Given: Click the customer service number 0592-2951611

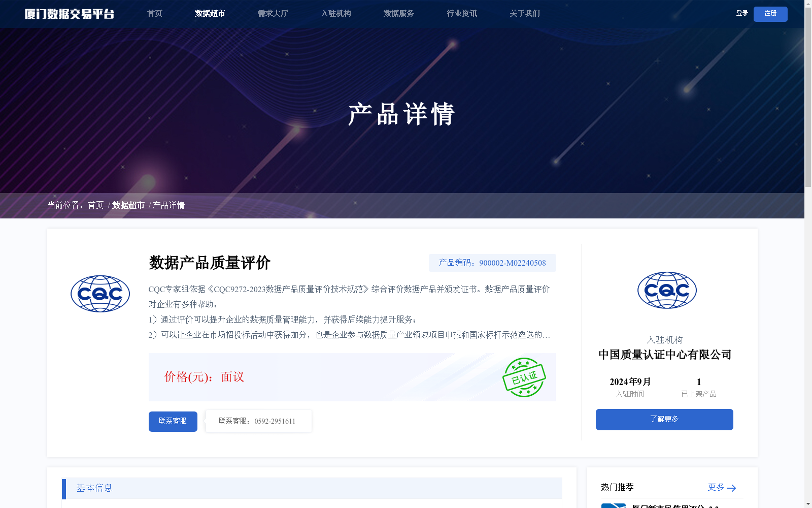Looking at the screenshot, I should coord(275,421).
